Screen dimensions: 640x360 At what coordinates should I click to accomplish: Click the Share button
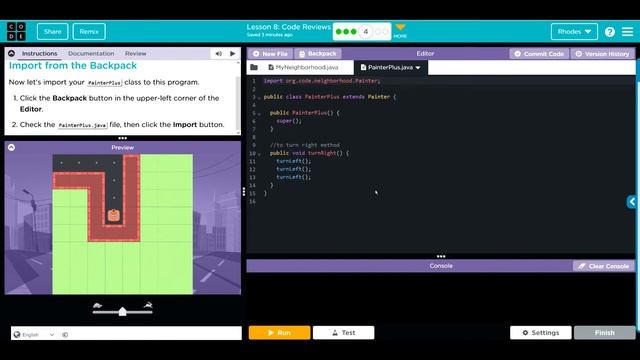click(x=52, y=31)
